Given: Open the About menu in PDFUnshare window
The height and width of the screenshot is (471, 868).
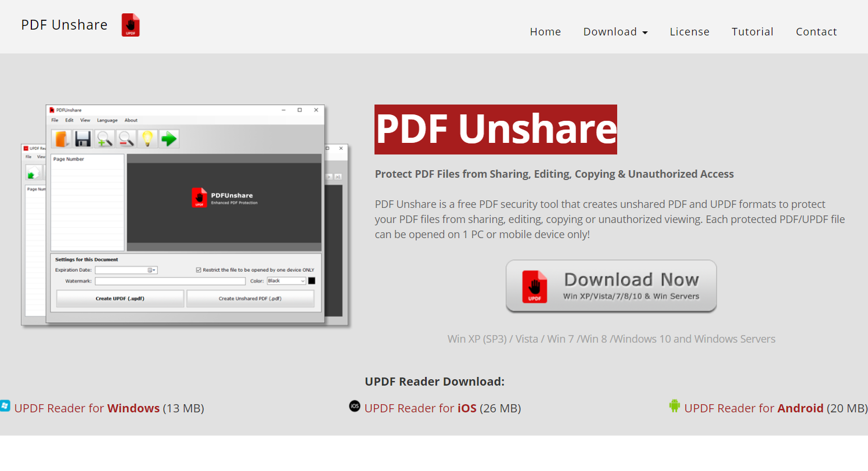Looking at the screenshot, I should [131, 120].
